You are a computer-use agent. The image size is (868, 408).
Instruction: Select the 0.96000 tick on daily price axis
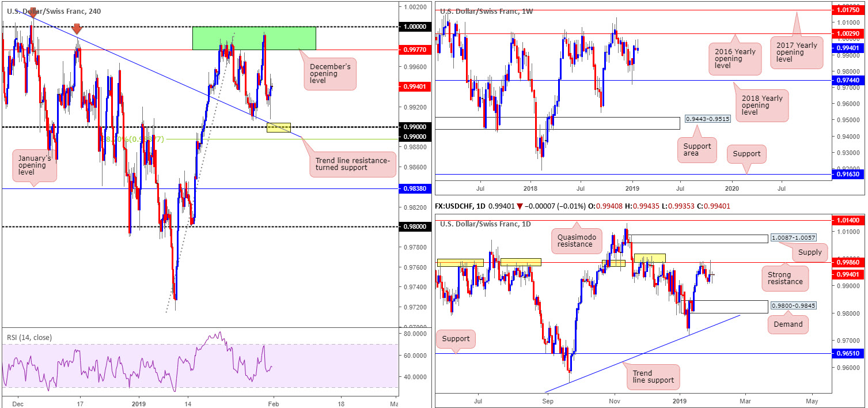[x=847, y=368]
